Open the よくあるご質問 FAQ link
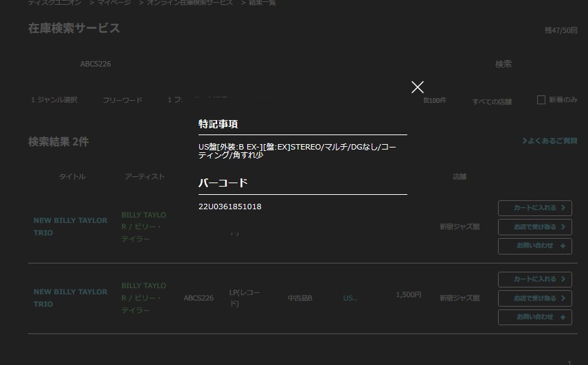588x365 pixels. tap(550, 141)
